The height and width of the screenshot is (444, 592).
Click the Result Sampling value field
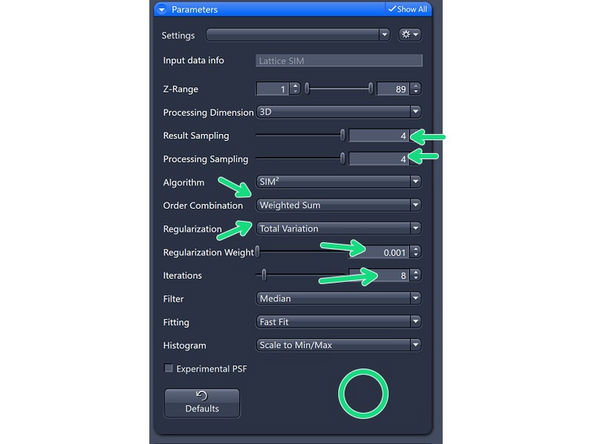(379, 136)
